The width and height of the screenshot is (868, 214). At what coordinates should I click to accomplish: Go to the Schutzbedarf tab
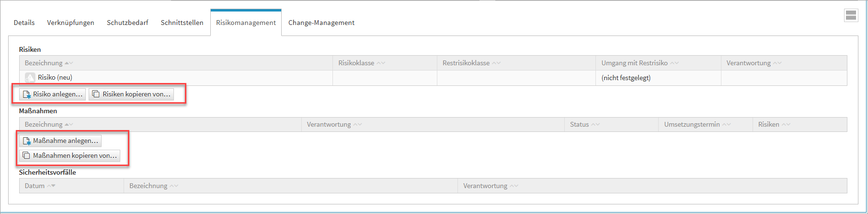coord(127,23)
